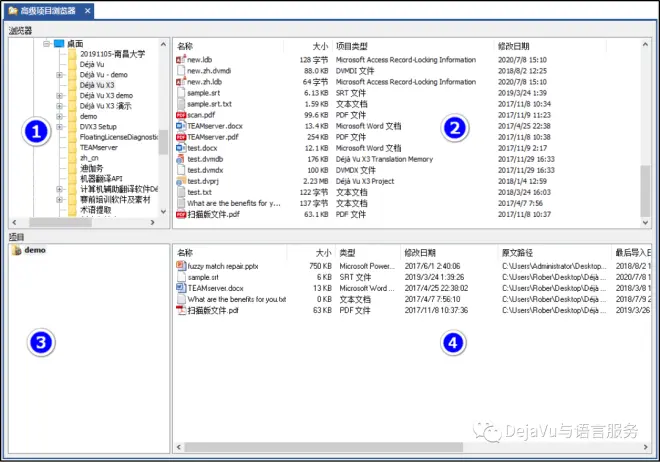Image resolution: width=660 pixels, height=462 pixels.
Task: Click the 2017/6/1 2:40:06 date cell
Action: (x=432, y=266)
